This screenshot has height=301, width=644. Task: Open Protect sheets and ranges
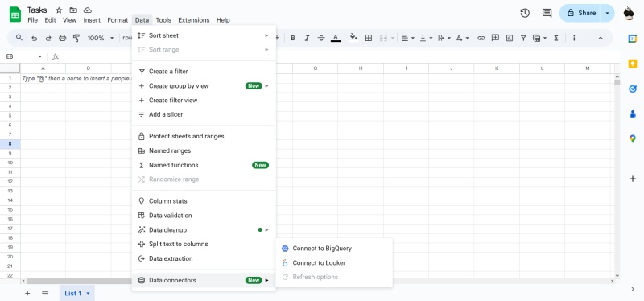[x=204, y=136]
